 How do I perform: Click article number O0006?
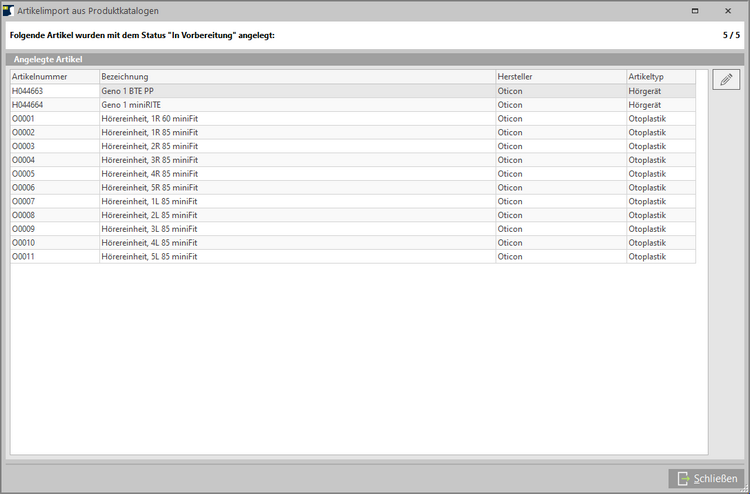point(23,188)
